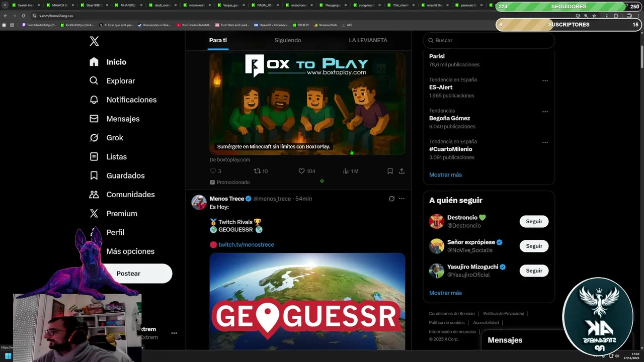Viewport: 644px width, 362px height.
Task: Open Política de Privacidad link
Action: point(504,314)
